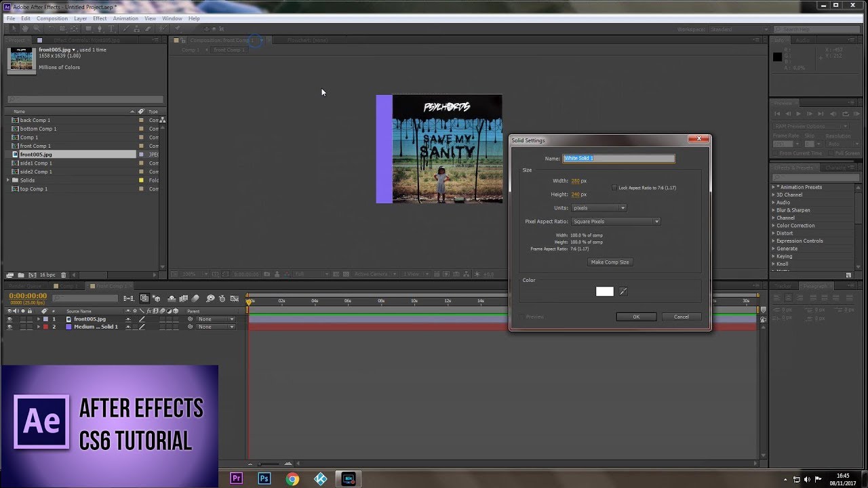Viewport: 868px width, 488px height.
Task: Click the pick whip icon for front005.jpg layer
Action: click(191, 319)
